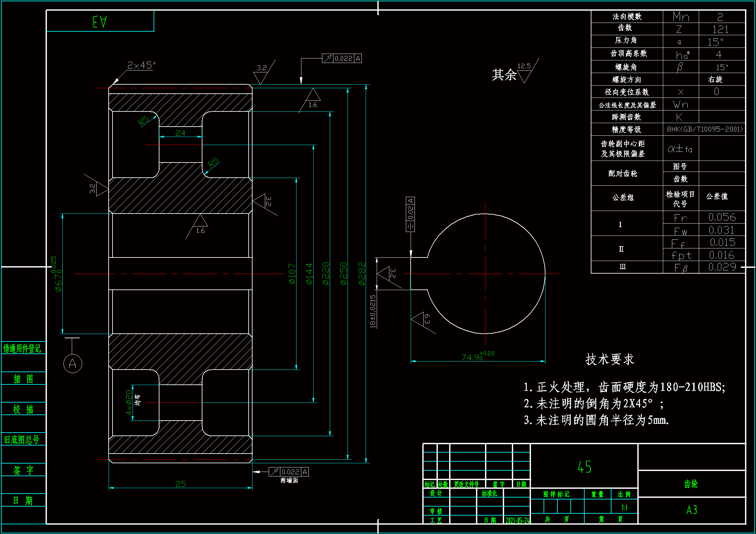
Task: Click the top runout tolerance frame 0.022 A
Action: point(342,58)
